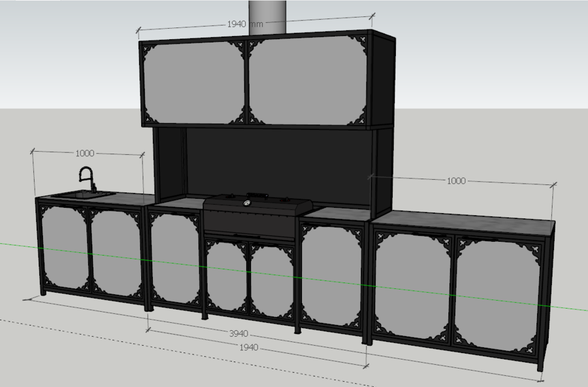Screen dimensions: 588x387
Task: Select the narrow cabinet door left of the grill
Action: pos(174,259)
